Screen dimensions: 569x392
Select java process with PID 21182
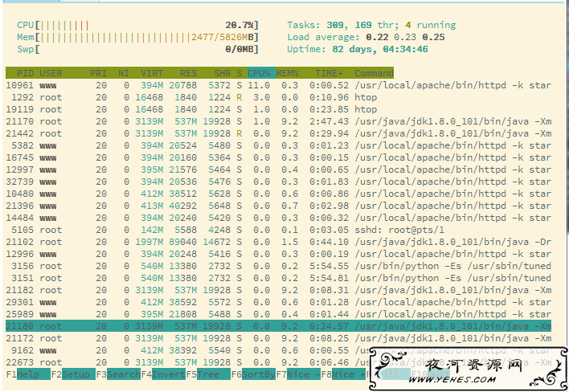[x=278, y=290]
